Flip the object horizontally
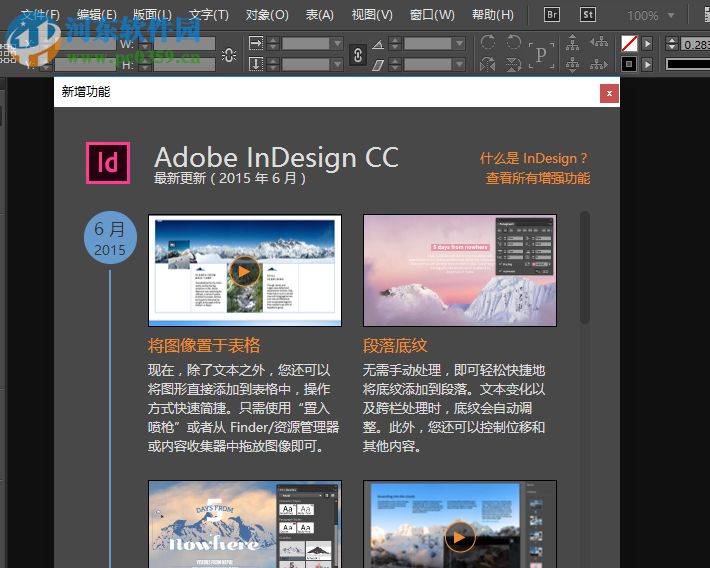Image resolution: width=710 pixels, height=568 pixels. [488, 64]
